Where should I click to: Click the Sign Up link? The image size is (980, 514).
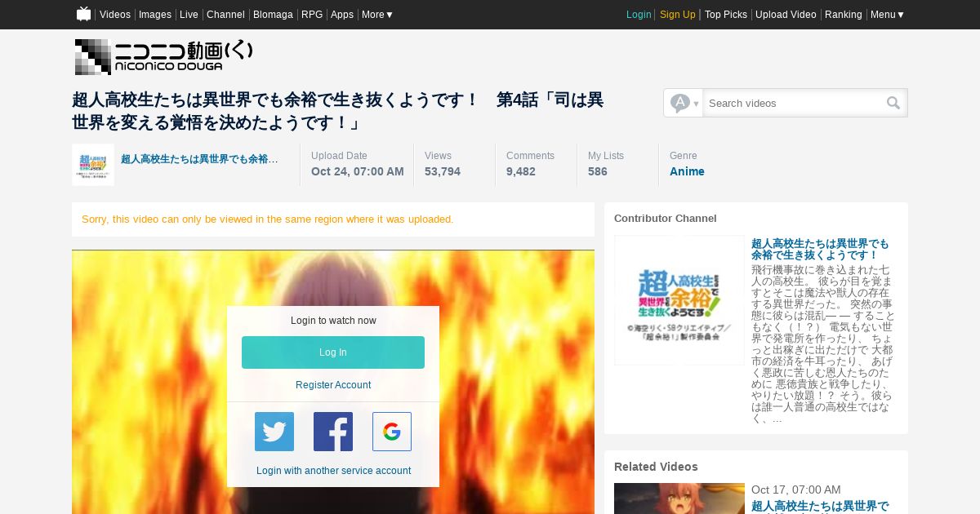point(678,15)
